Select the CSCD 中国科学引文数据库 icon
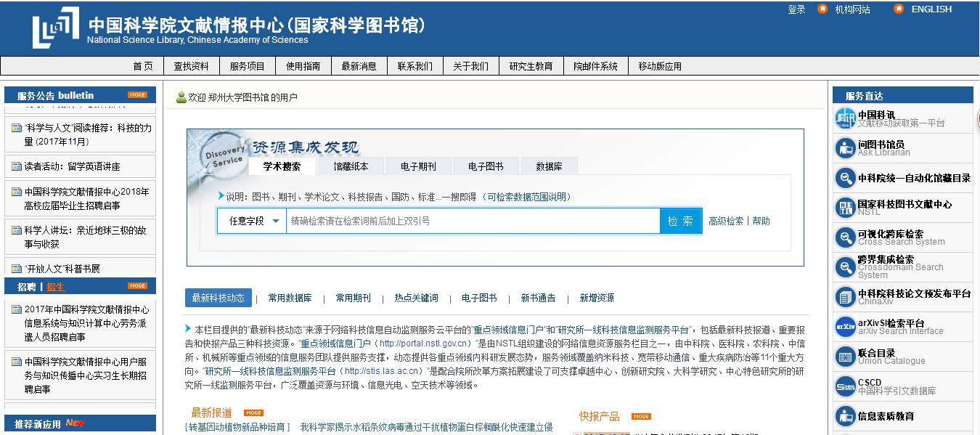 pos(845,385)
